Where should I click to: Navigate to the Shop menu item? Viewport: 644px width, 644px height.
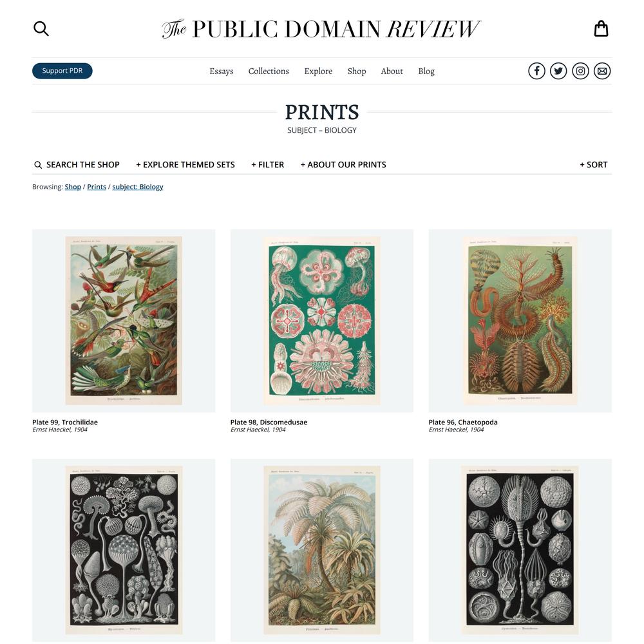[x=357, y=71]
